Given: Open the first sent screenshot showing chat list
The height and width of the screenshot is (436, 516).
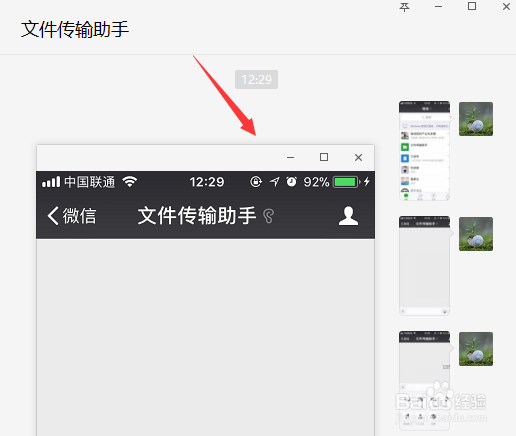Looking at the screenshot, I should pyautogui.click(x=424, y=150).
